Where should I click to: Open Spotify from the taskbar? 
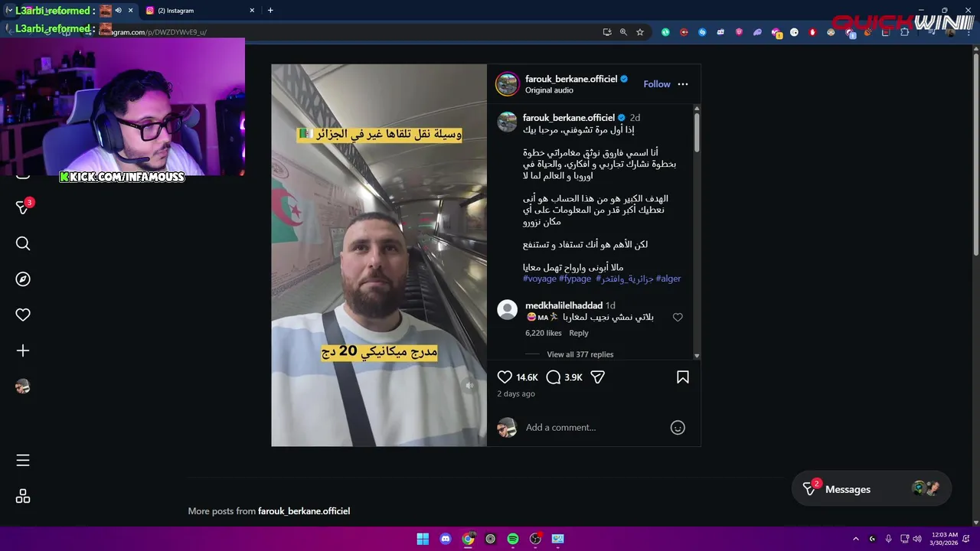(513, 539)
